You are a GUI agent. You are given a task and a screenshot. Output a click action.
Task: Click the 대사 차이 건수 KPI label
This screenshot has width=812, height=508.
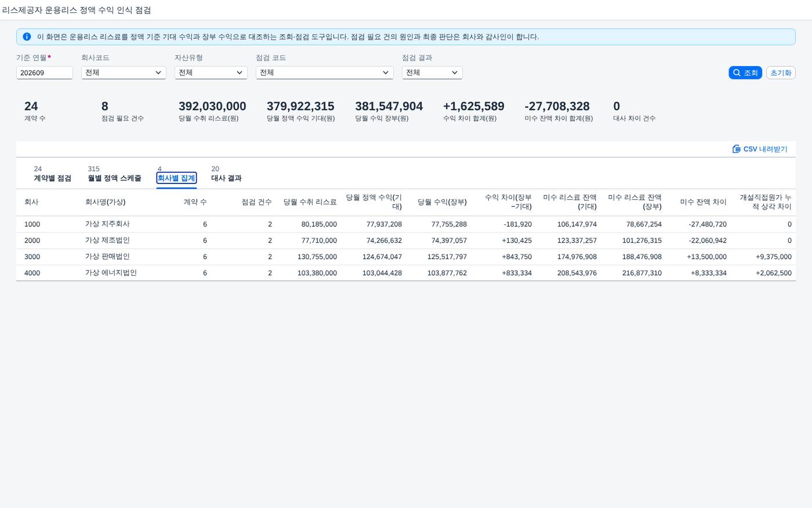tap(635, 118)
